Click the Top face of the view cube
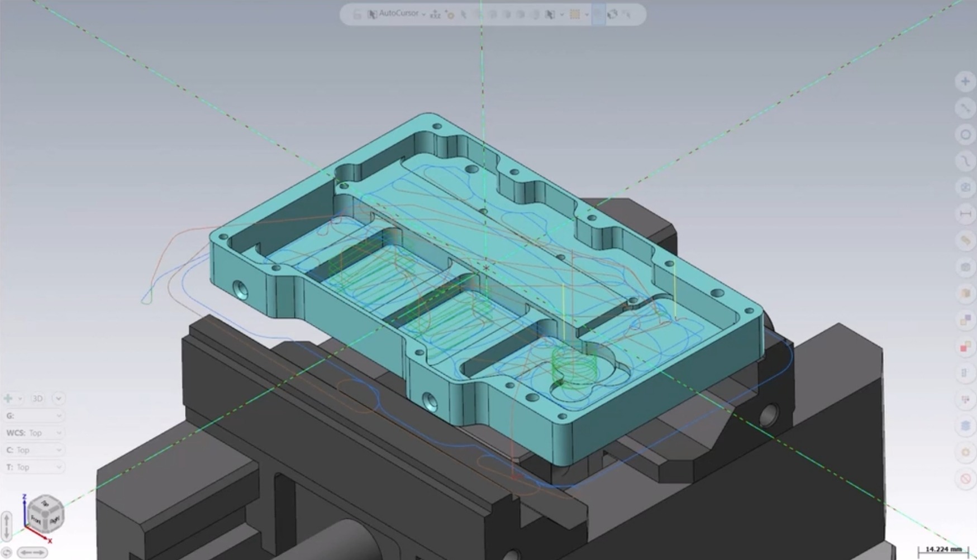The height and width of the screenshot is (560, 977). [x=46, y=504]
